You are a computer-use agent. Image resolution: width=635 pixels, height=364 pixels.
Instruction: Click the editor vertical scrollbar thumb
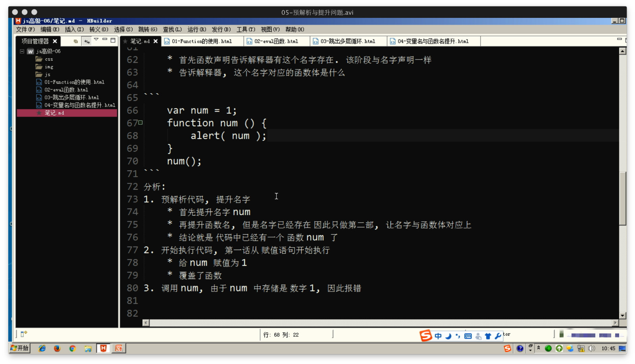[623, 198]
